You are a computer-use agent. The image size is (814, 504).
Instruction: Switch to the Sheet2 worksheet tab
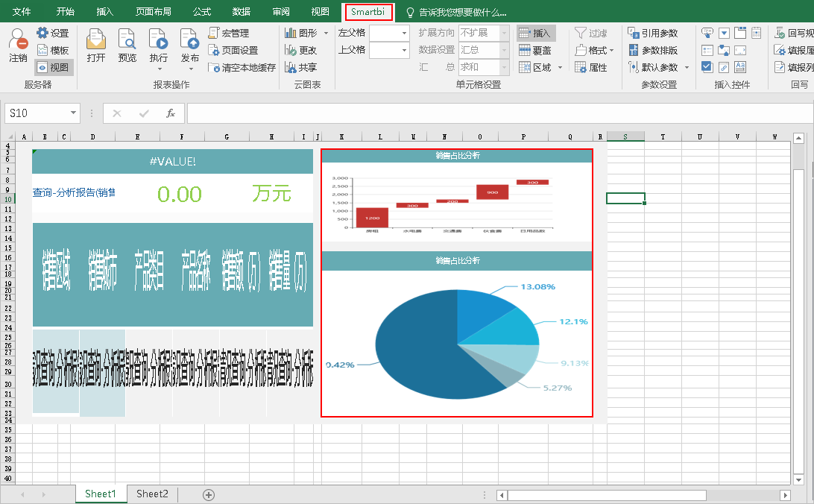coord(152,494)
